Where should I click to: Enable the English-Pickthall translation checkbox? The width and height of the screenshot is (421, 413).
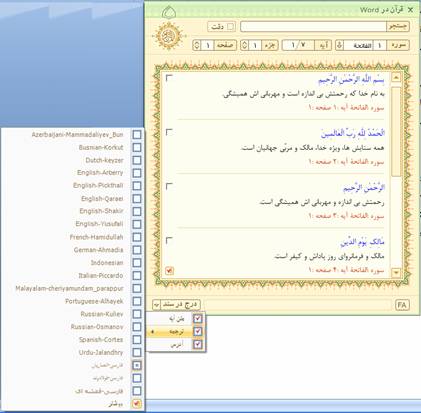(137, 186)
